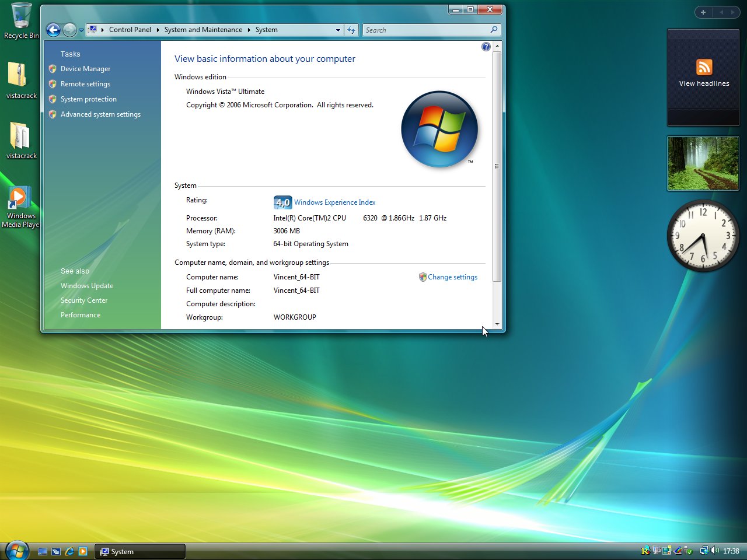747x560 pixels.
Task: Click the Windows Vista Ultimate edition text
Action: [x=225, y=92]
